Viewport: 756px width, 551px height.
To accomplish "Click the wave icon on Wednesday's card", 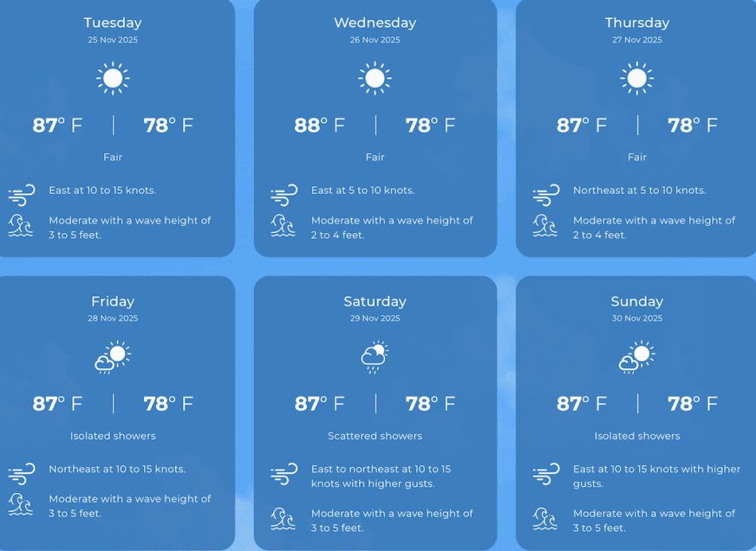I will tap(283, 226).
